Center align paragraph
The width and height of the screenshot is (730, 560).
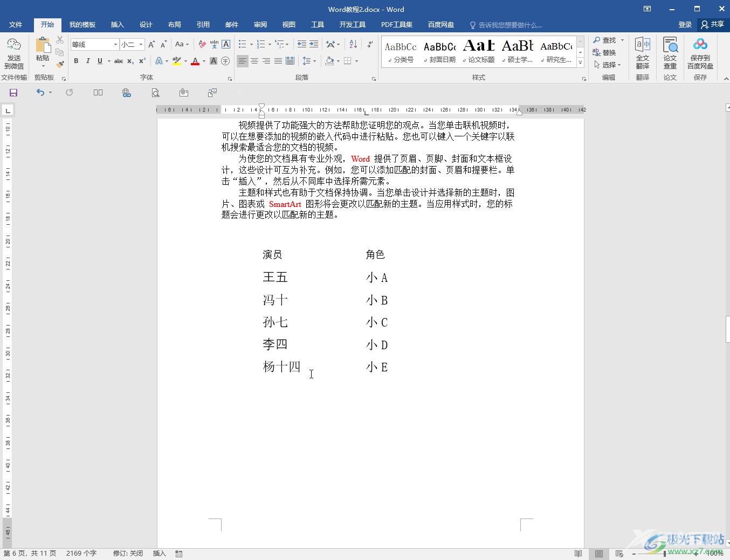point(254,61)
